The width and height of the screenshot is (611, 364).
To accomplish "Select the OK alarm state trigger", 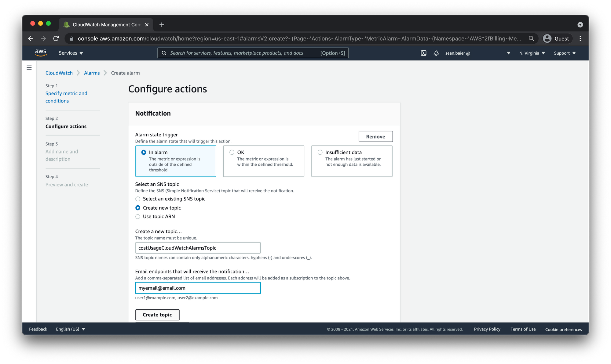I will tap(232, 152).
